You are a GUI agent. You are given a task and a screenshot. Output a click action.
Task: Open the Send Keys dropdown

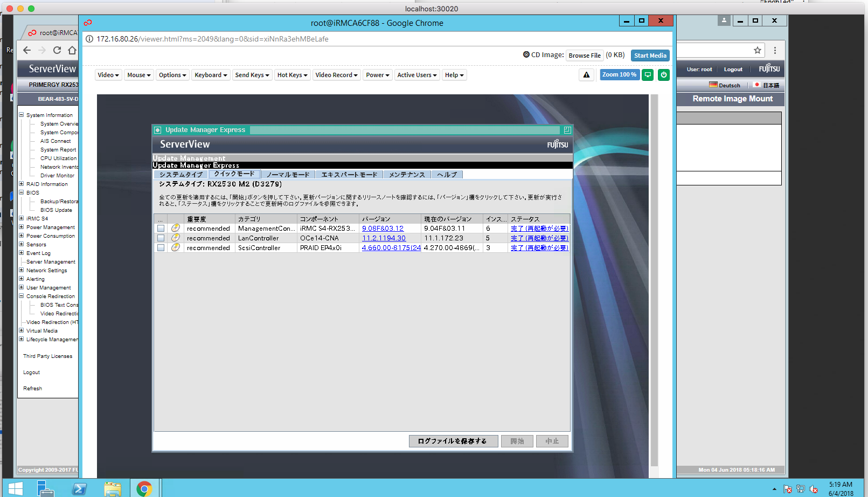252,75
